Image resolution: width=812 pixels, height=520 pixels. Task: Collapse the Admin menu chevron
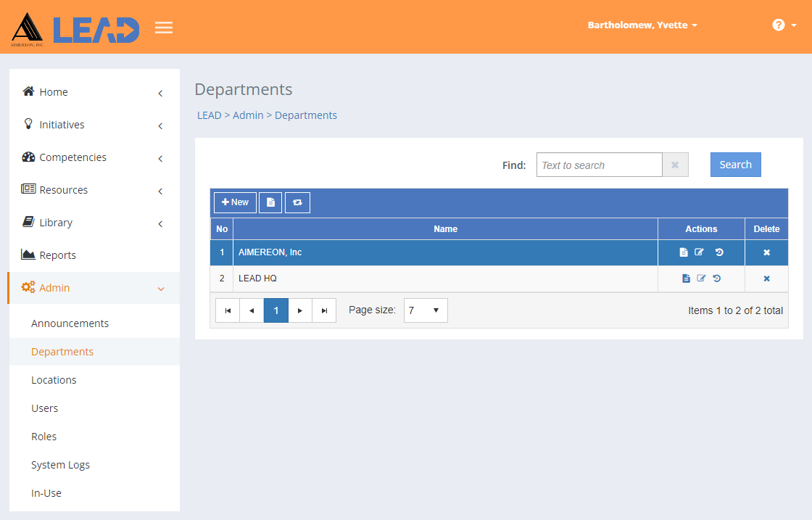(161, 289)
